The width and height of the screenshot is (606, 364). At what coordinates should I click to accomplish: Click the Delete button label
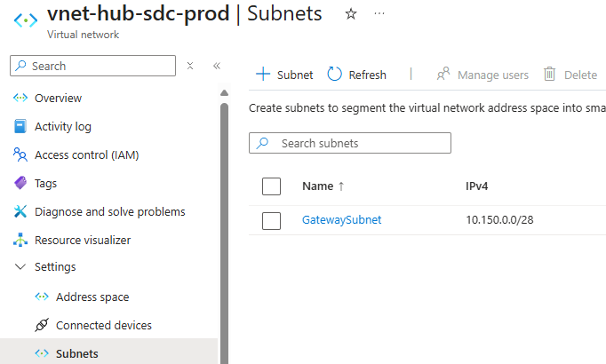pyautogui.click(x=580, y=75)
